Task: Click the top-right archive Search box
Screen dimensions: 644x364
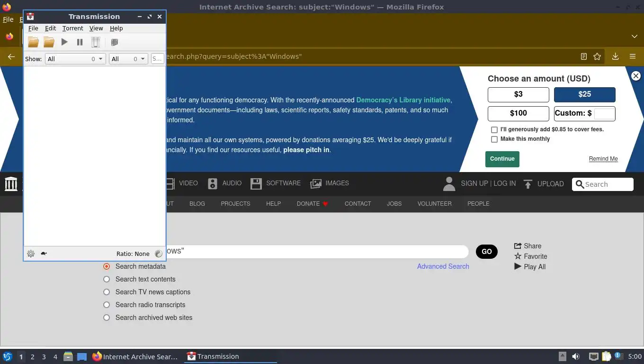Action: [603, 184]
